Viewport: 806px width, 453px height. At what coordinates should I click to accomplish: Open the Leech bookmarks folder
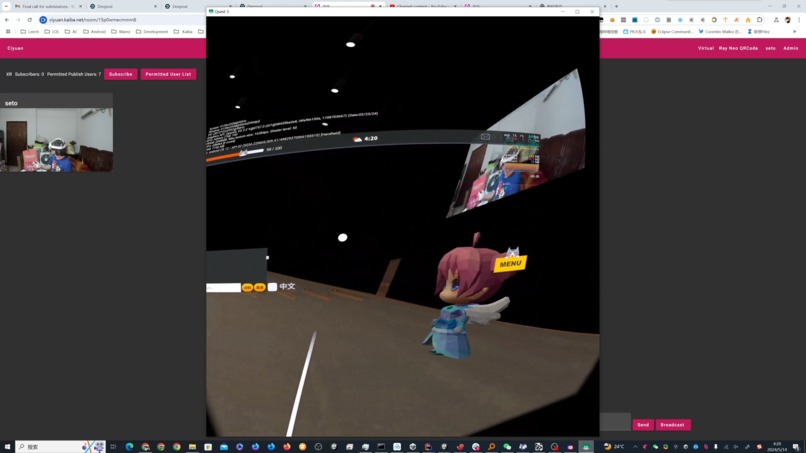click(30, 31)
